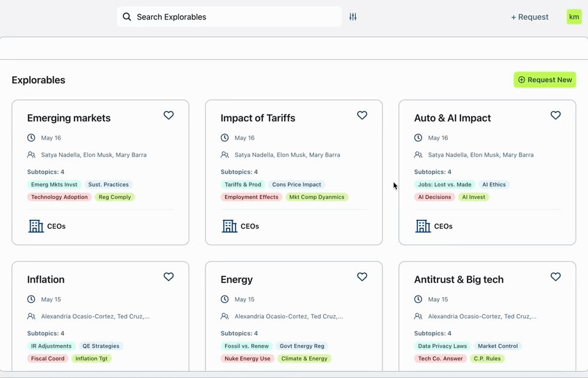Select the AI Ethics tag
588x378 pixels.
click(494, 184)
